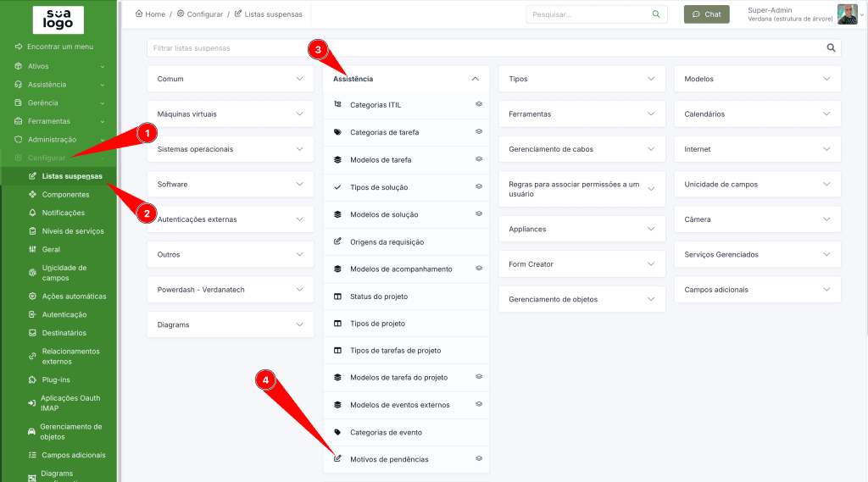Image resolution: width=868 pixels, height=482 pixels.
Task: Click the stack icon beside Modelos de tarefa
Action: pyautogui.click(x=337, y=159)
